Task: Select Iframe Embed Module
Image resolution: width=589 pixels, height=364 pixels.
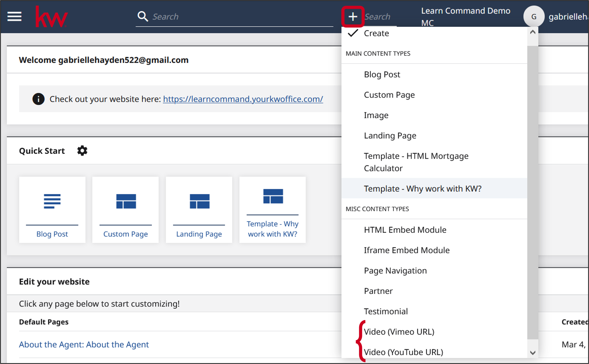Action: [x=434, y=250]
